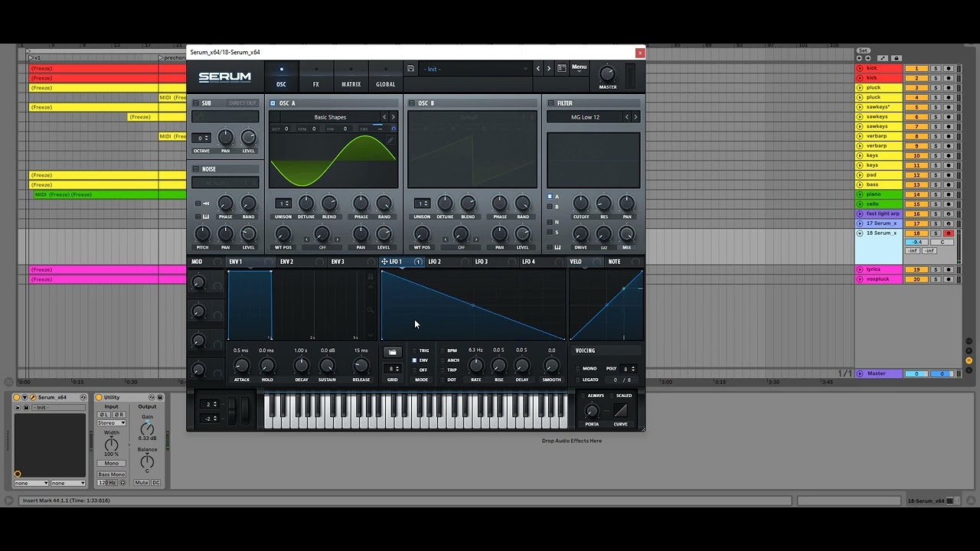Screen dimensions: 980x551
Task: Solo the bass track
Action: 936,184
